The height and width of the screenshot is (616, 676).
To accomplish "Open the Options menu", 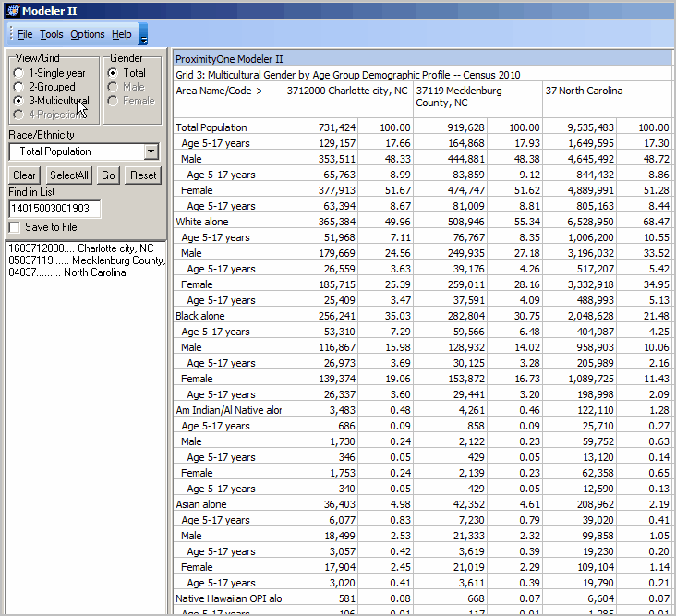I will coord(88,34).
